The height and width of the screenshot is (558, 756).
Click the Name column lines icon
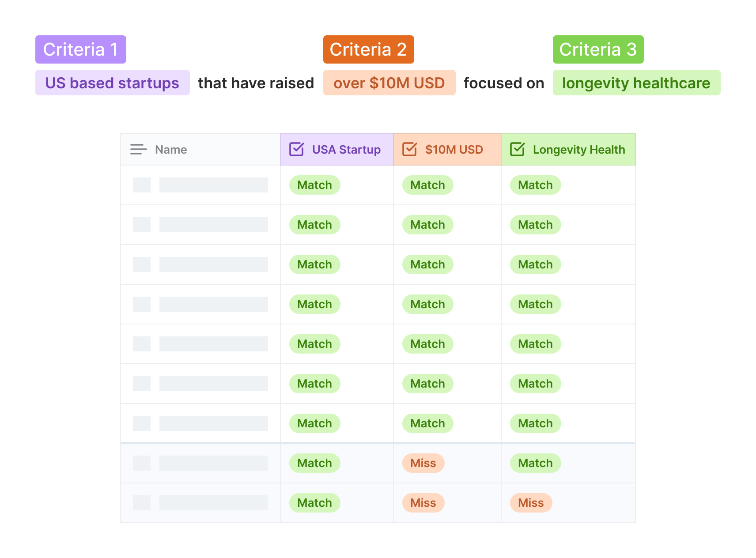click(x=138, y=149)
